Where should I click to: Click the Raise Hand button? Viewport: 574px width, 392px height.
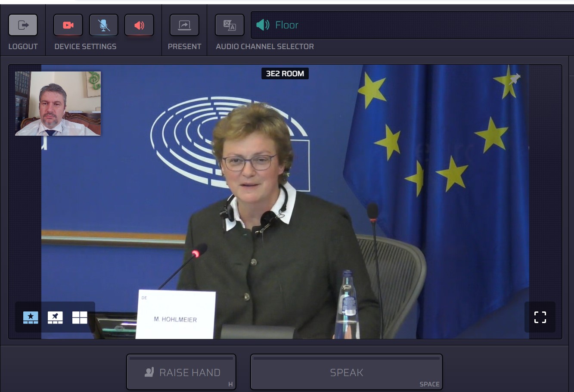181,372
